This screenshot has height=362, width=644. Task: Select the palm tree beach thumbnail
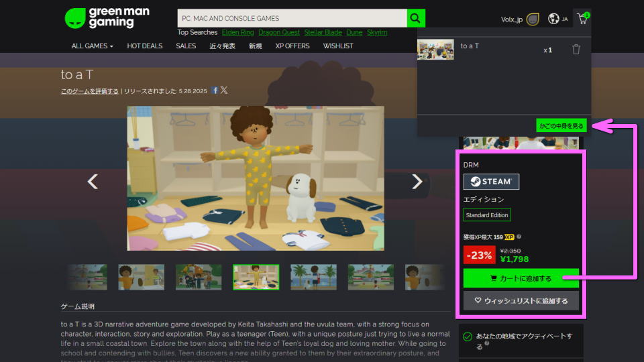(313, 277)
